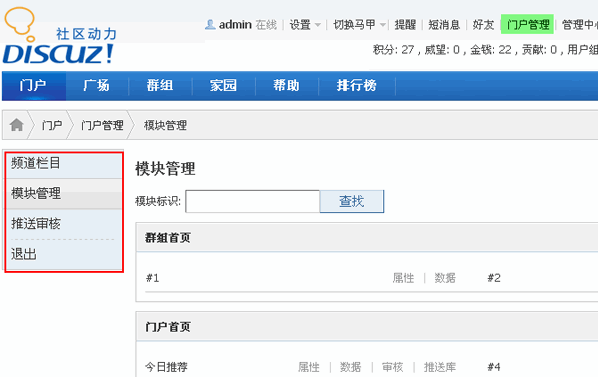Open 频道栏目 in the sidebar
This screenshot has width=598, height=377.
tap(64, 163)
